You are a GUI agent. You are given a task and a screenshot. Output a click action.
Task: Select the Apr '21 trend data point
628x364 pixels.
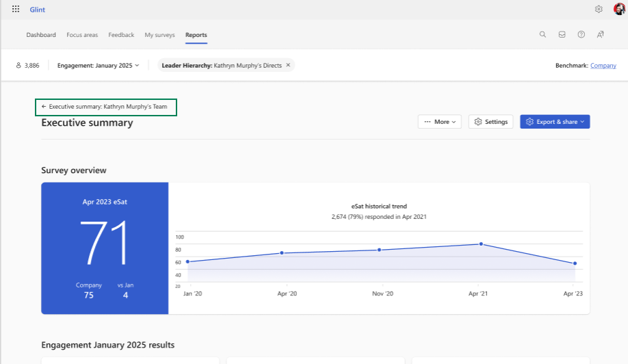click(481, 244)
